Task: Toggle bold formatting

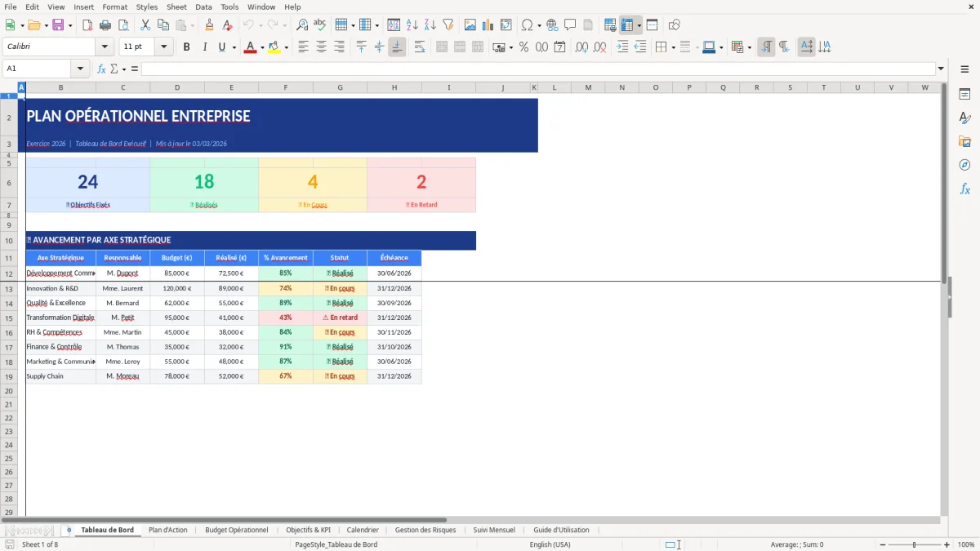Action: click(186, 47)
